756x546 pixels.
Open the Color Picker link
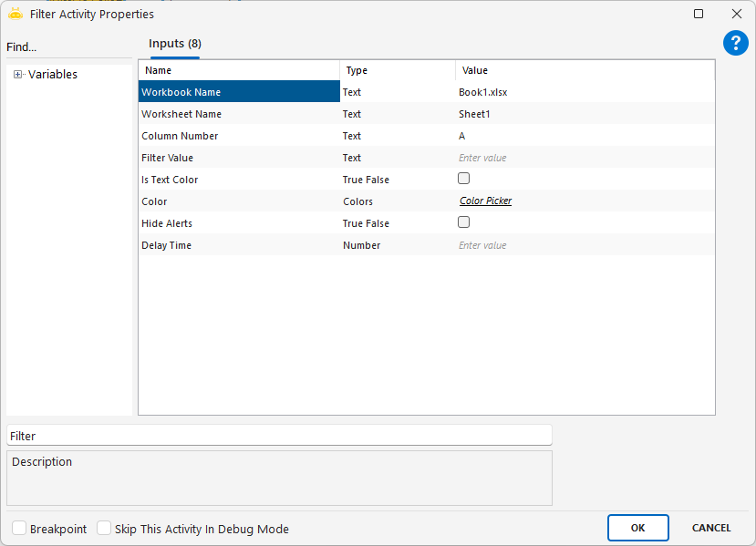[x=485, y=201]
